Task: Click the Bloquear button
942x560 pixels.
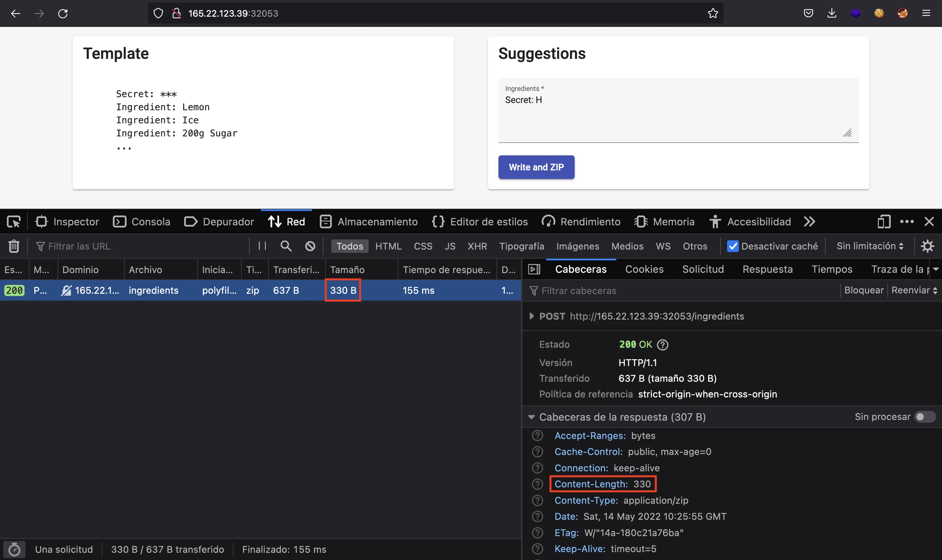Action: (863, 290)
